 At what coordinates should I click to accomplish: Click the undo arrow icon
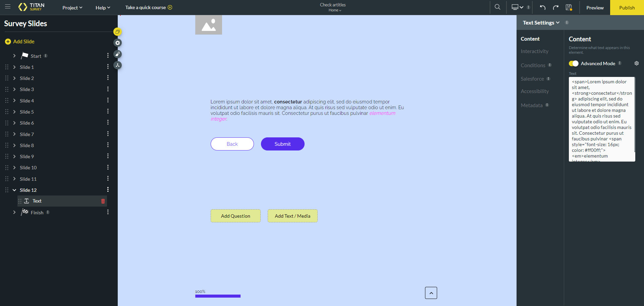coord(542,7)
